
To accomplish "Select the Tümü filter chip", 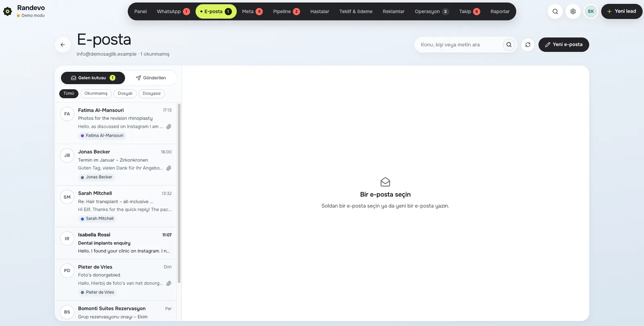I will coord(69,93).
